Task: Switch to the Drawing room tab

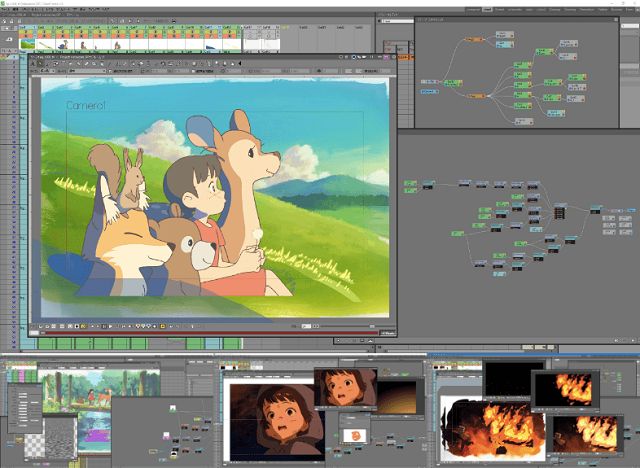Action: pos(570,9)
